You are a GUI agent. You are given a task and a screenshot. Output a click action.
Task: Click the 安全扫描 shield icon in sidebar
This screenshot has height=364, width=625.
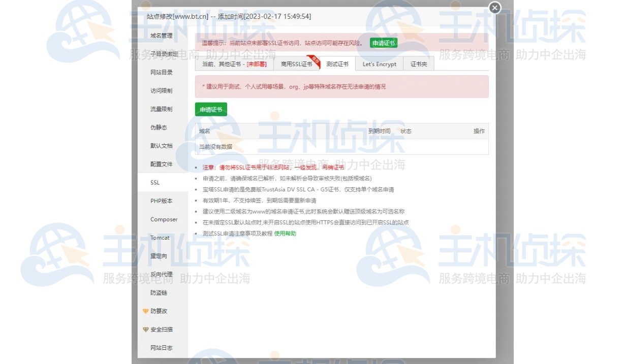click(x=146, y=329)
